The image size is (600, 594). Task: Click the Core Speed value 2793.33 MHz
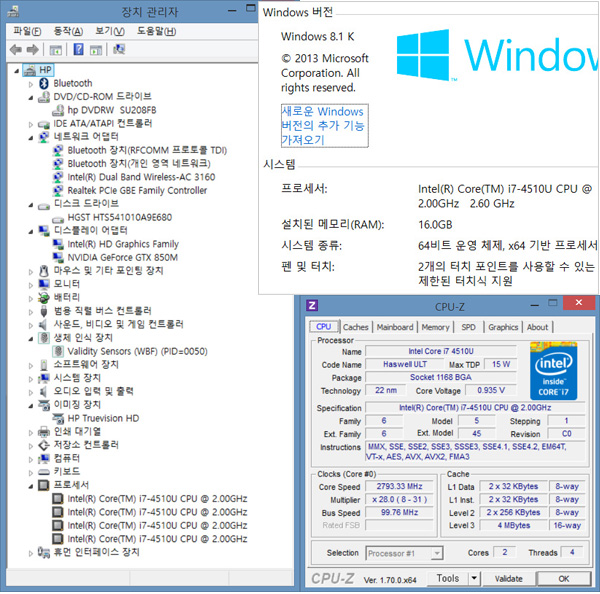coord(399,486)
